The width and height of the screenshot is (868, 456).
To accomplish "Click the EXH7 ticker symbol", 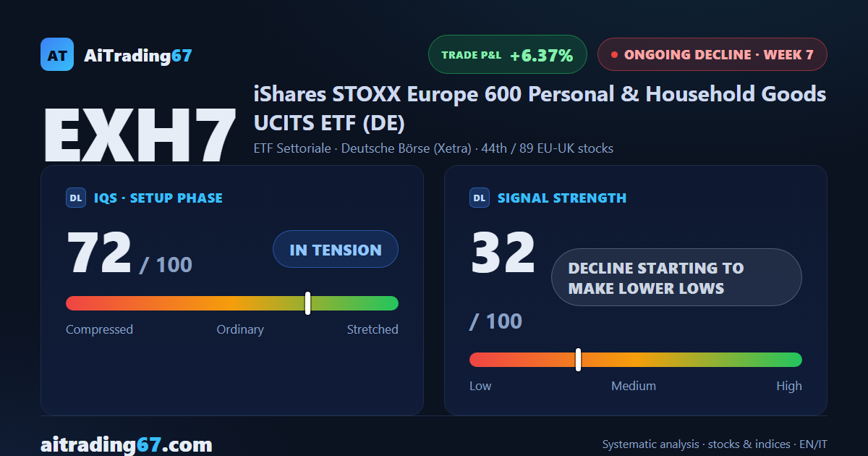I will (140, 135).
